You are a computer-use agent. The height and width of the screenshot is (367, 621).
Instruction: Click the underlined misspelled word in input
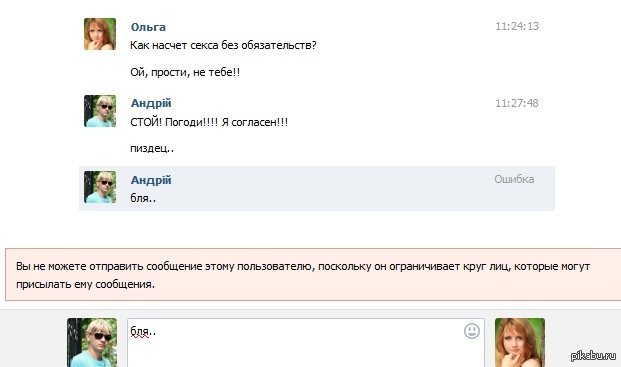[x=139, y=332]
